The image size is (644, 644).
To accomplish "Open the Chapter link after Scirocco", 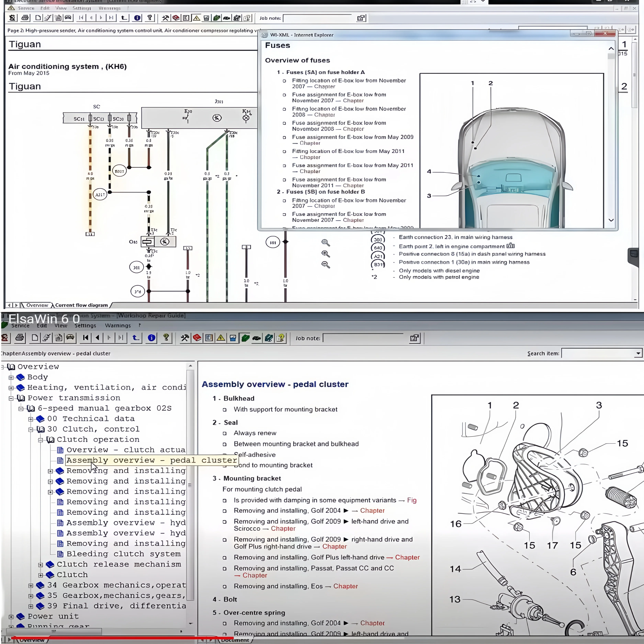I will (x=283, y=528).
